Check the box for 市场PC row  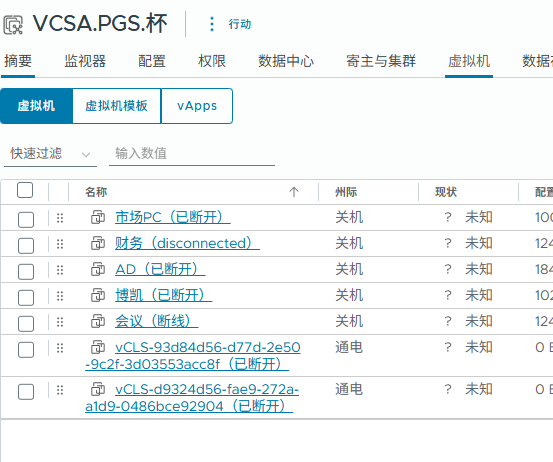coord(26,220)
